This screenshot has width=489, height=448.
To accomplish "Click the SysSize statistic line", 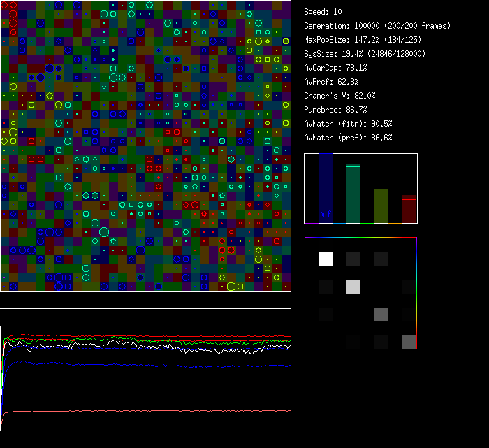I will click(365, 54).
